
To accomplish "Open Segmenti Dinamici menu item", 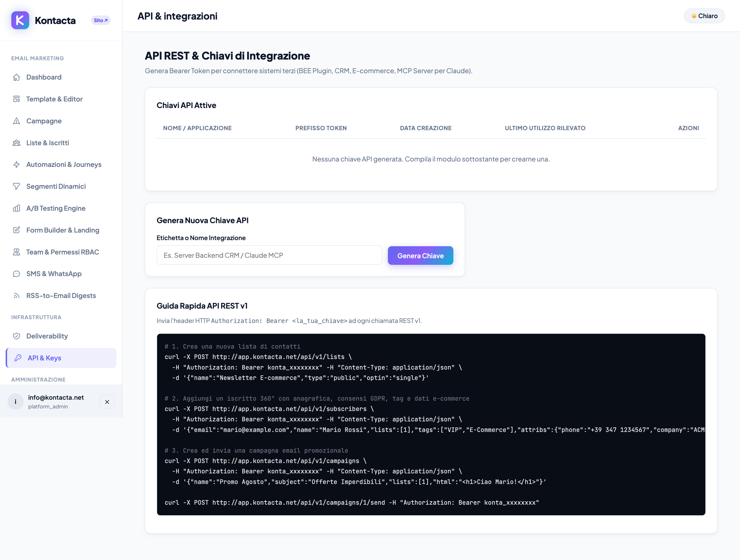I will [x=61, y=186].
